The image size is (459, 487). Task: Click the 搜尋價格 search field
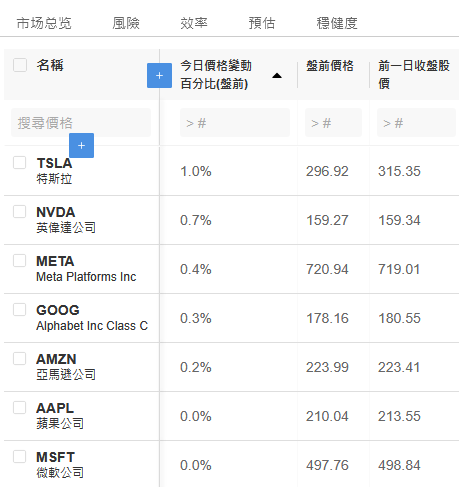[x=81, y=123]
